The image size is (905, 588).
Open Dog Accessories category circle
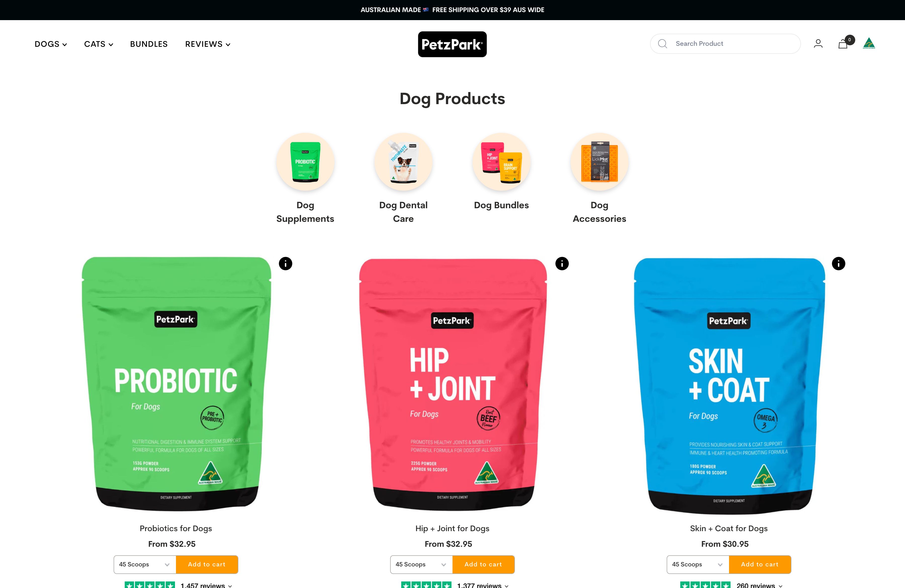click(x=599, y=162)
